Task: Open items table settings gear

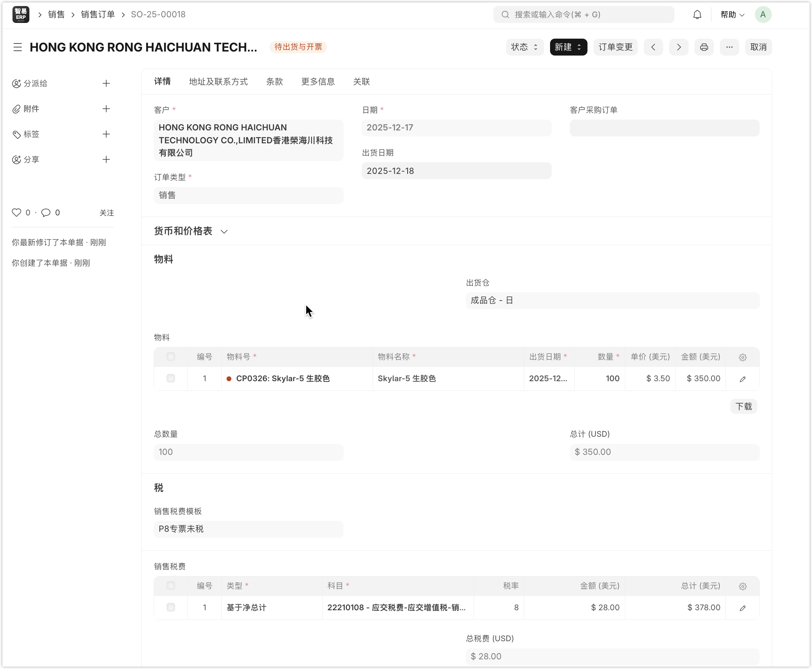Action: 742,357
